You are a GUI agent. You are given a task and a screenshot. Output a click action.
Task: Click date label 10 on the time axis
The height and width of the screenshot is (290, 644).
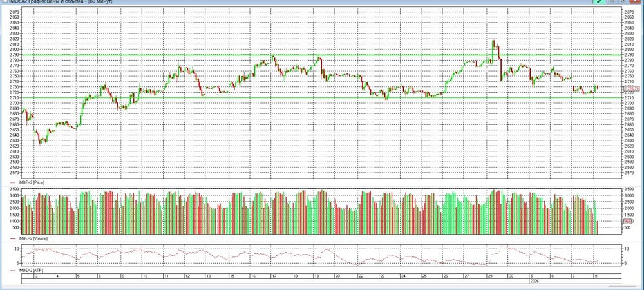click(144, 276)
